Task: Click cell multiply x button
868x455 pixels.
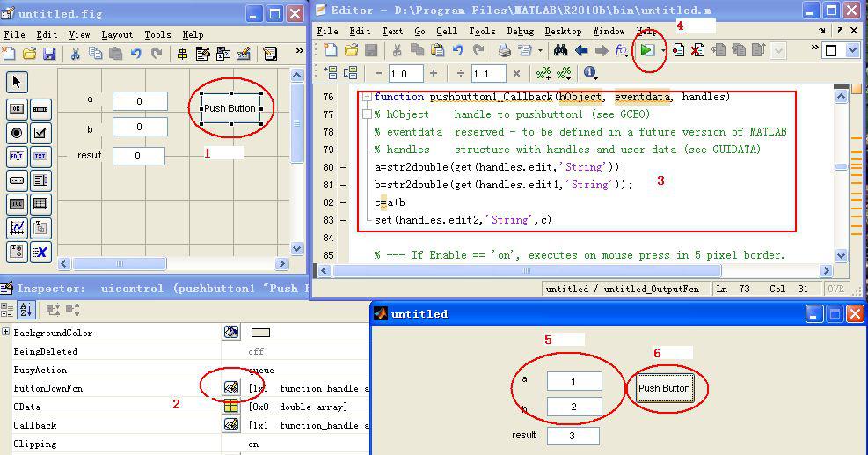Action: (x=516, y=73)
